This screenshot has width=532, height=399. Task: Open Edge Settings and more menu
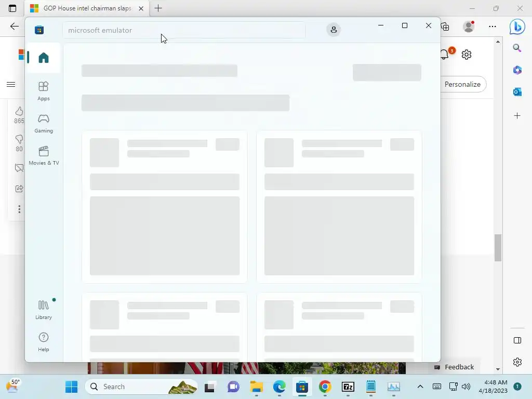[493, 26]
